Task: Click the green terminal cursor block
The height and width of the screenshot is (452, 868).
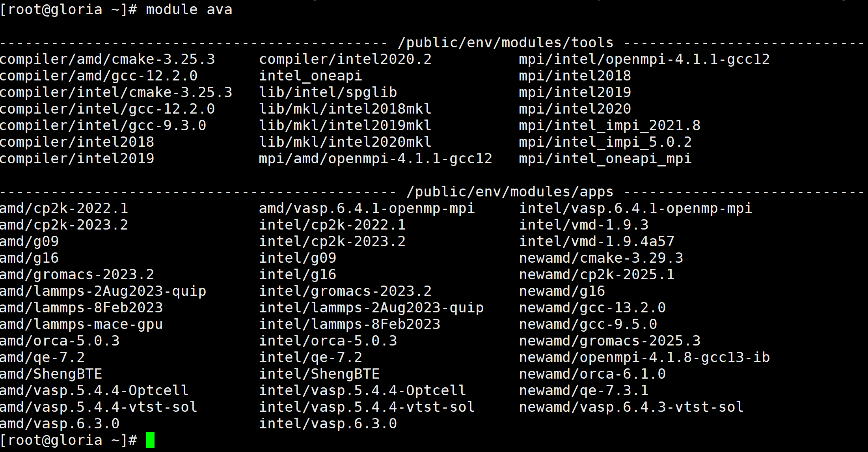Action: point(150,440)
